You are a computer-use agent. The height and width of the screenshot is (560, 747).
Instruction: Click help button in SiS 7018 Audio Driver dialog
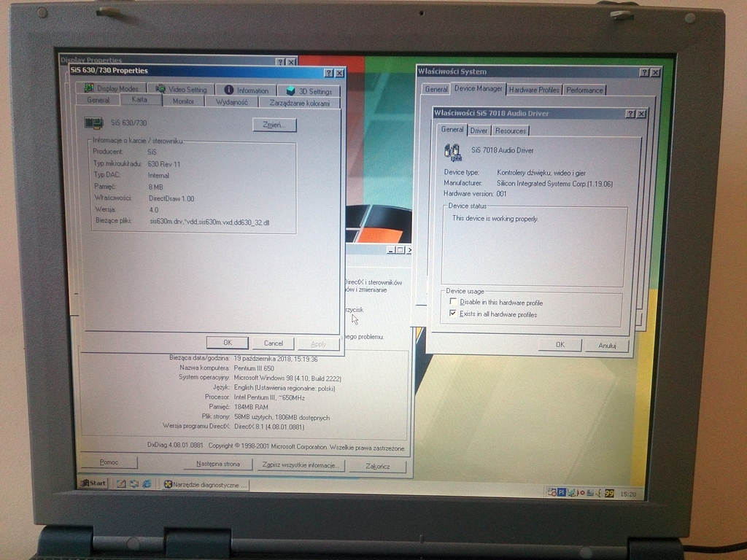point(630,113)
